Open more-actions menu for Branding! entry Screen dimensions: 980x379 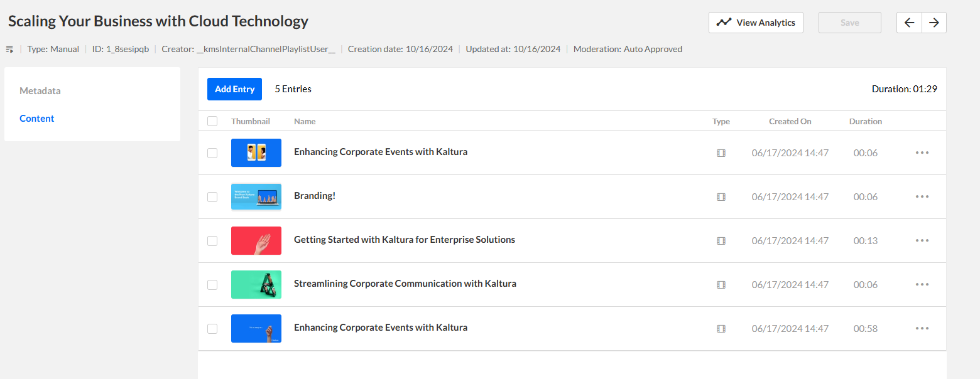coord(922,196)
